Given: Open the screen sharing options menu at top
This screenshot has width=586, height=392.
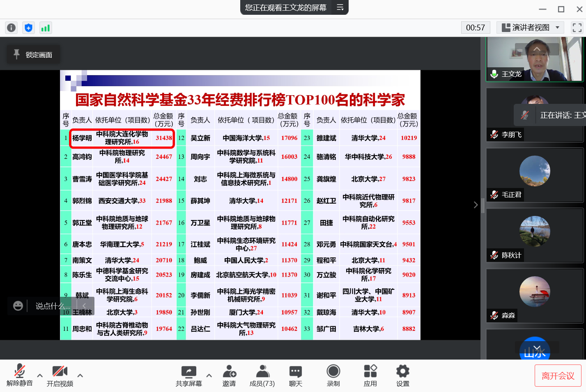Looking at the screenshot, I should [x=340, y=7].
